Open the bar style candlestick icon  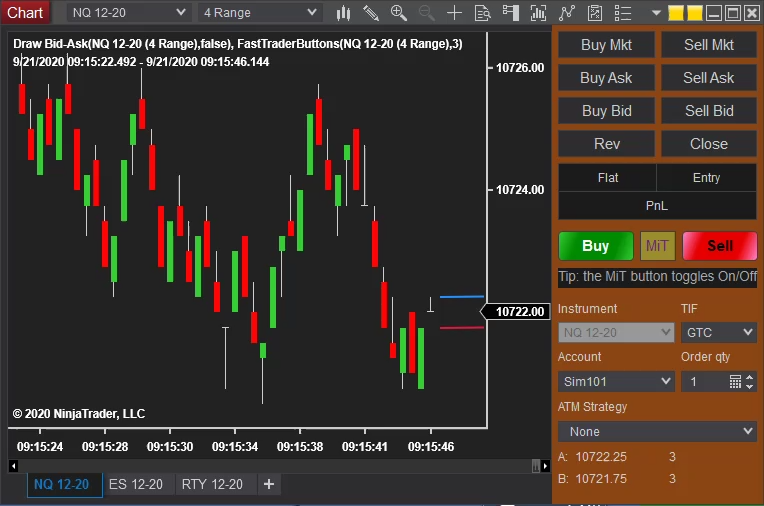click(343, 13)
